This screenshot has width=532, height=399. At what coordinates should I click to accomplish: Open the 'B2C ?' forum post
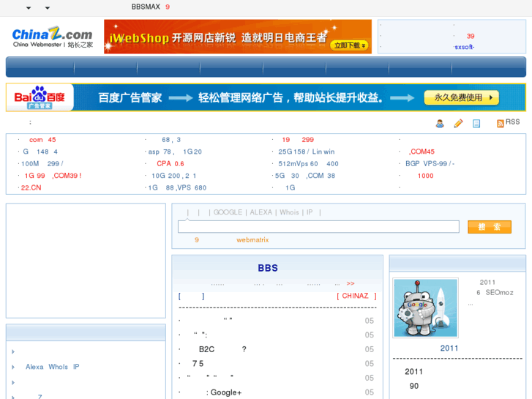[222, 349]
